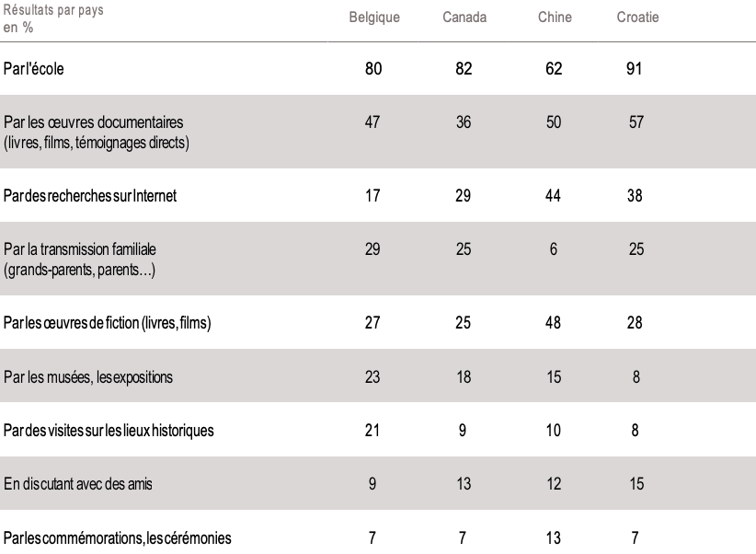Screen dimensions: 756x554
Task: Click the Belgique column header
Action: [x=374, y=18]
